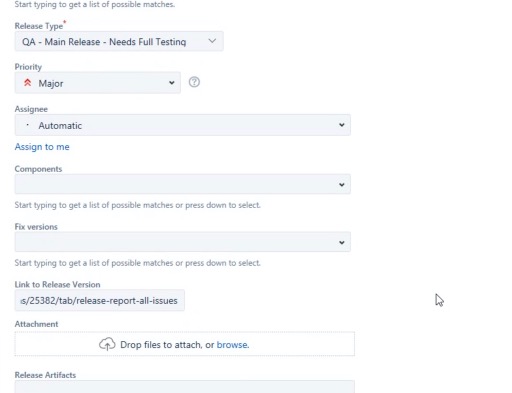
Task: Open the Priority dropdown showing Major
Action: coord(98,83)
